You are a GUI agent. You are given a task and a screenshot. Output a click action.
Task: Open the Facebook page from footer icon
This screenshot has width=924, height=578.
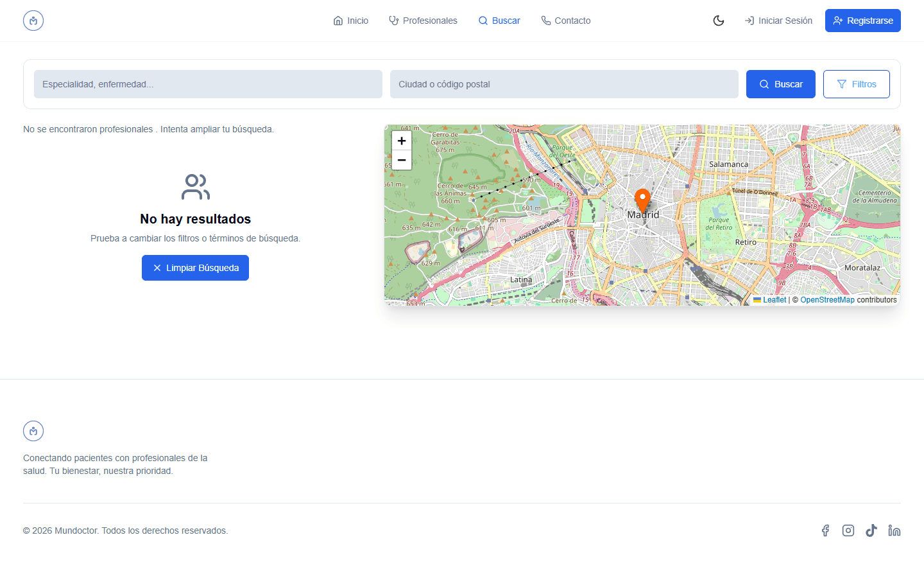click(x=825, y=530)
